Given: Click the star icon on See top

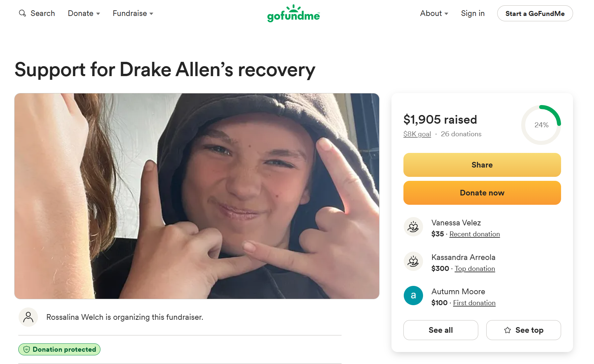Looking at the screenshot, I should (507, 330).
